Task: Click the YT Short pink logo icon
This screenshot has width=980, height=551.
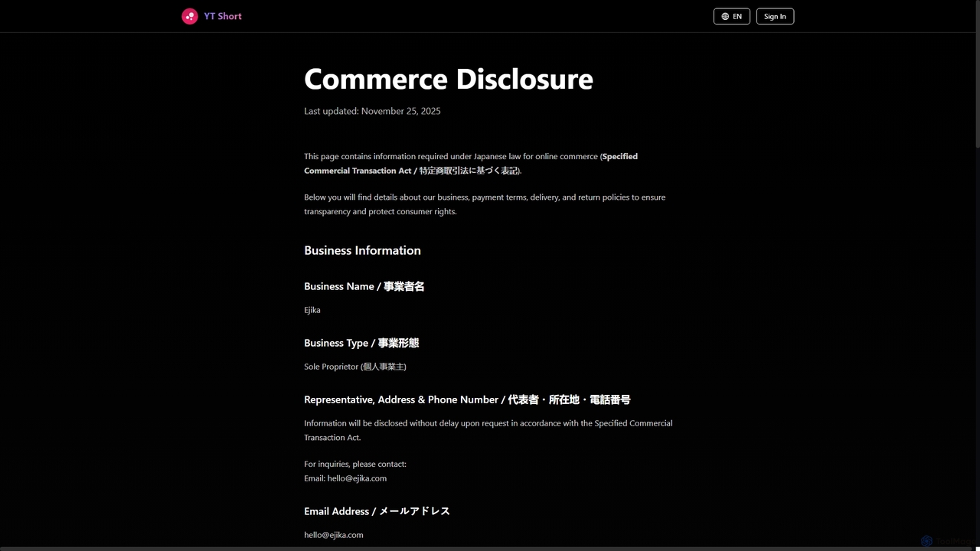Action: point(190,16)
